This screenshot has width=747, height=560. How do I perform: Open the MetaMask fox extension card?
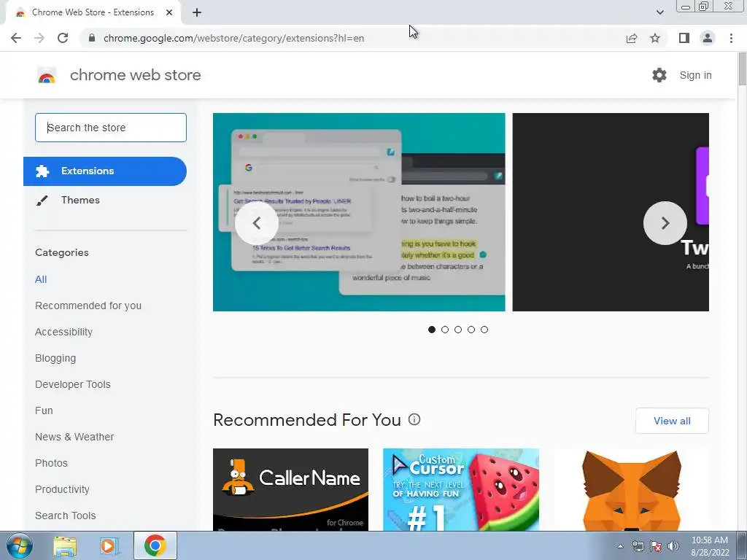[x=631, y=489]
